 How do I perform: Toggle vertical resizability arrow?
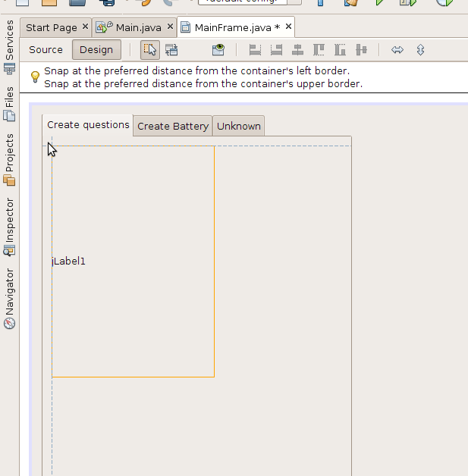[x=420, y=50]
